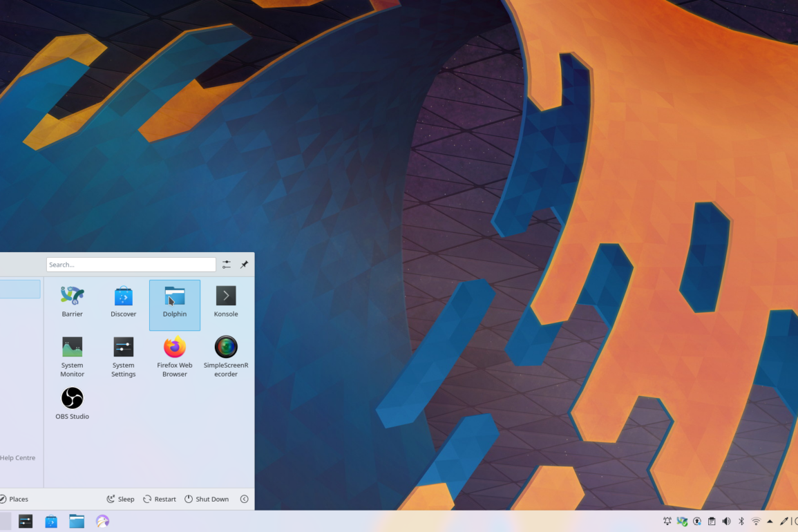Viewport: 798px width, 532px height.
Task: Open System Settings from the app grid
Action: (123, 356)
